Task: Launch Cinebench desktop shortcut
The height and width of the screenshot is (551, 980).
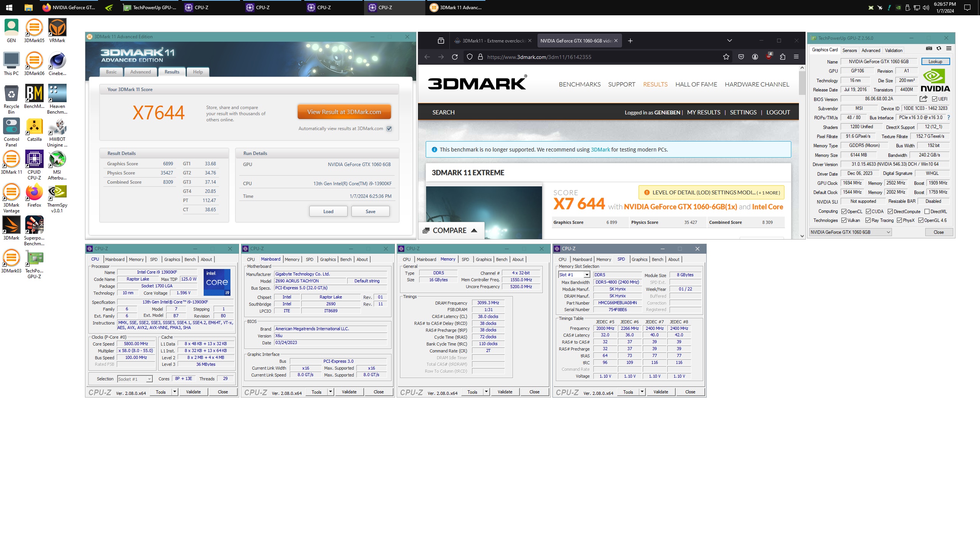Action: 57,64
